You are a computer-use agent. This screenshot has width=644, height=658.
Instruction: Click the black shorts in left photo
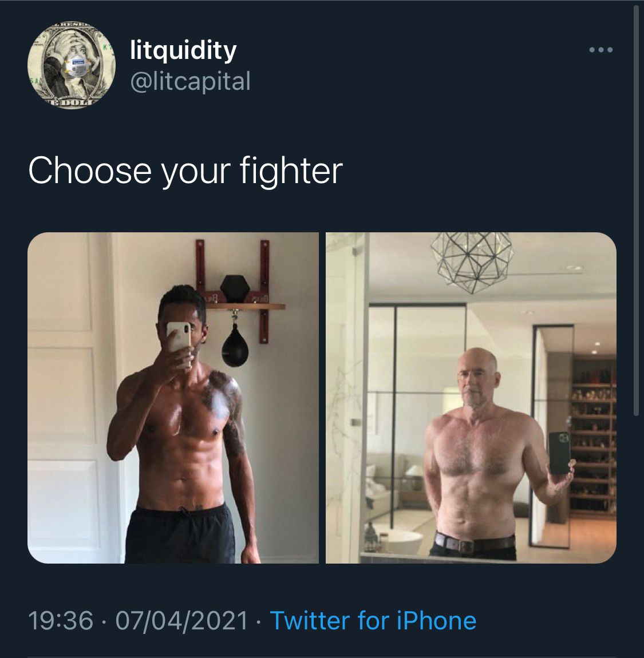(180, 534)
